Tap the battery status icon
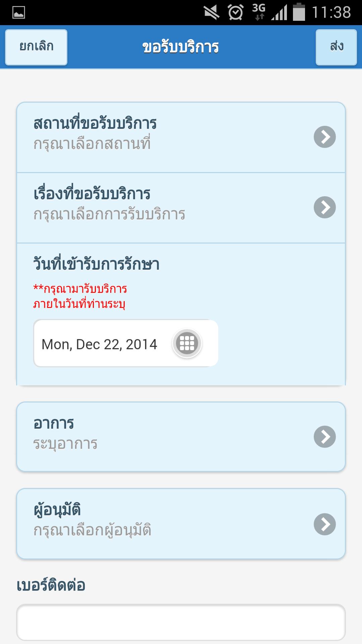362x644 pixels. (x=299, y=12)
